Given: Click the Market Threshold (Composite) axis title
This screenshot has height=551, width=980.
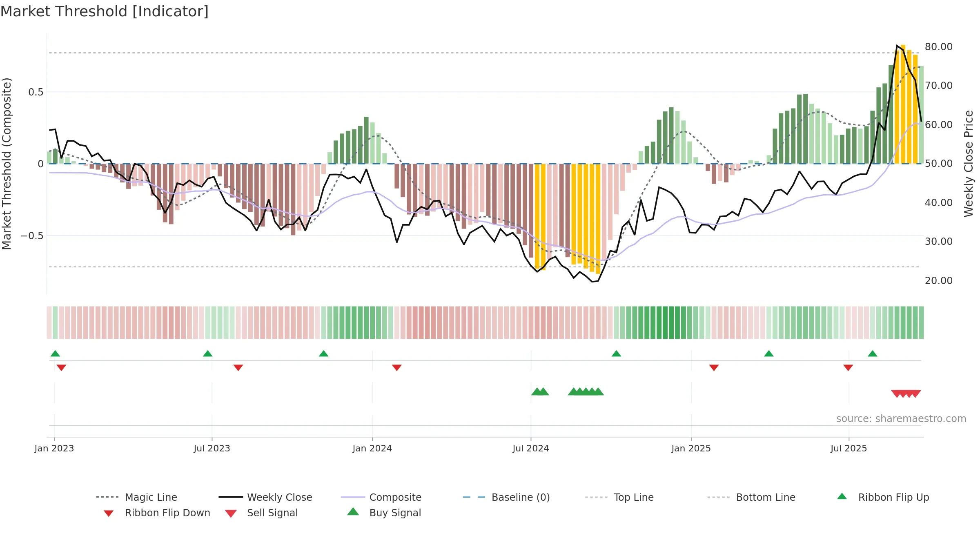Looking at the screenshot, I should point(7,164).
